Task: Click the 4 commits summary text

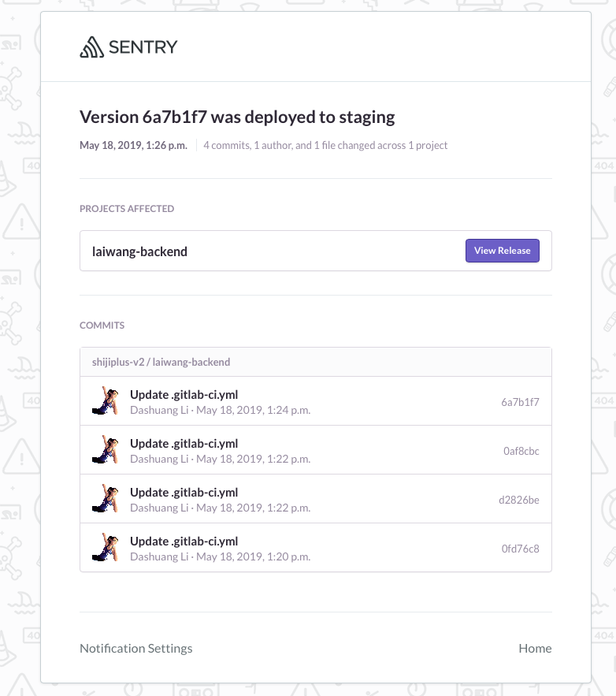Action: 325,145
